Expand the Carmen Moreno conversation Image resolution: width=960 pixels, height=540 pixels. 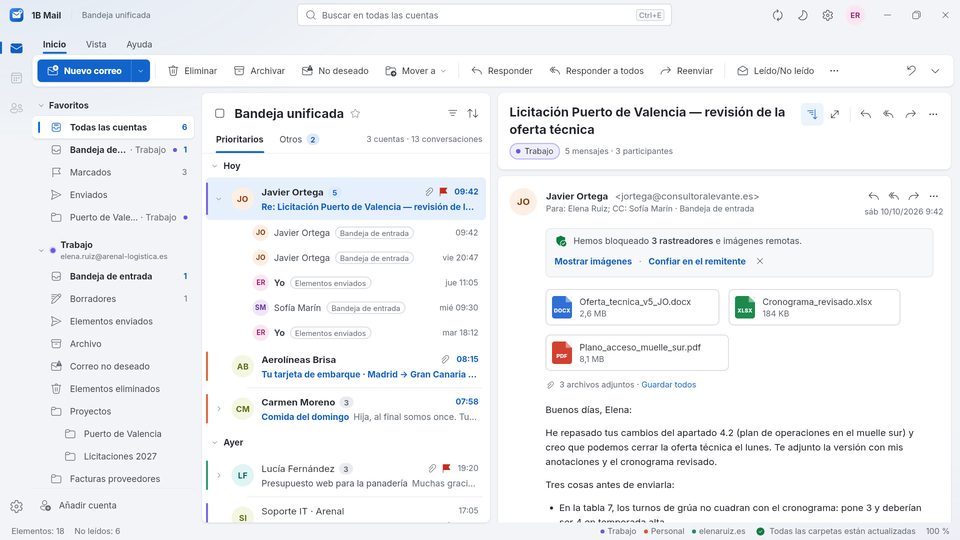click(x=219, y=409)
